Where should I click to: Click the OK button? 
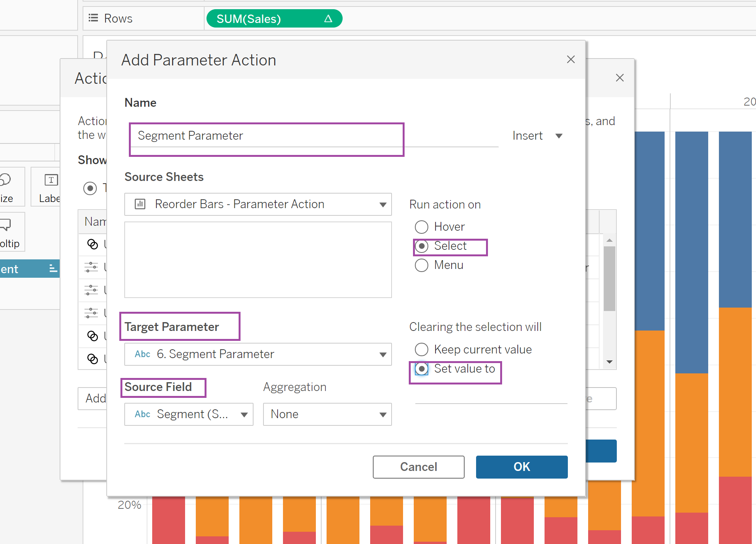click(521, 467)
